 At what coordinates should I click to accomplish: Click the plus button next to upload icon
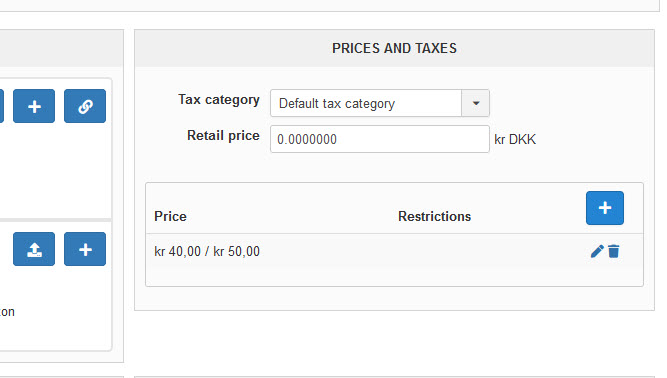click(85, 249)
